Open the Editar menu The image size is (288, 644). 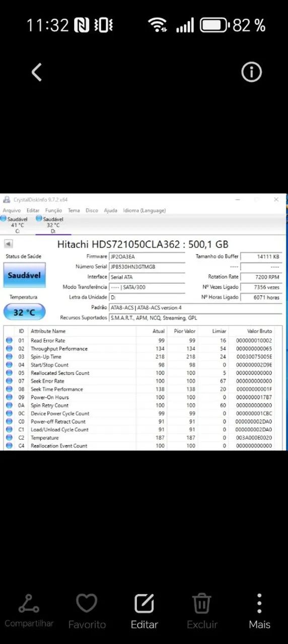click(33, 210)
